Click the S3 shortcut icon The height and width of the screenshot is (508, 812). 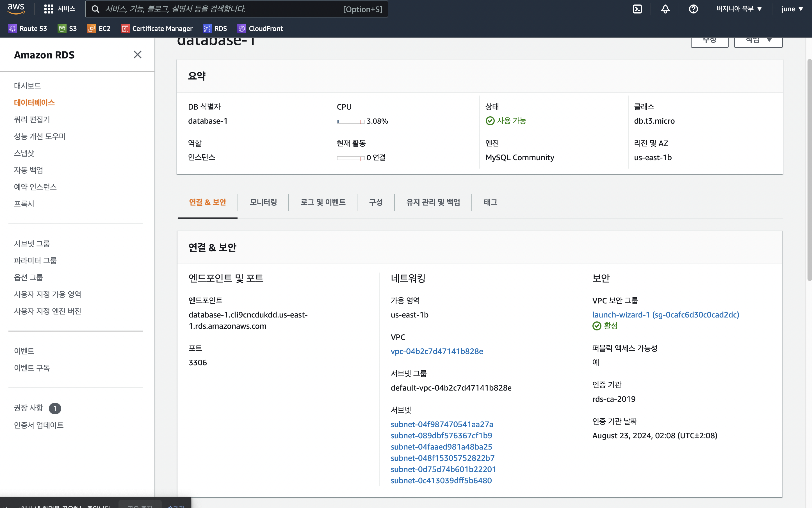62,29
